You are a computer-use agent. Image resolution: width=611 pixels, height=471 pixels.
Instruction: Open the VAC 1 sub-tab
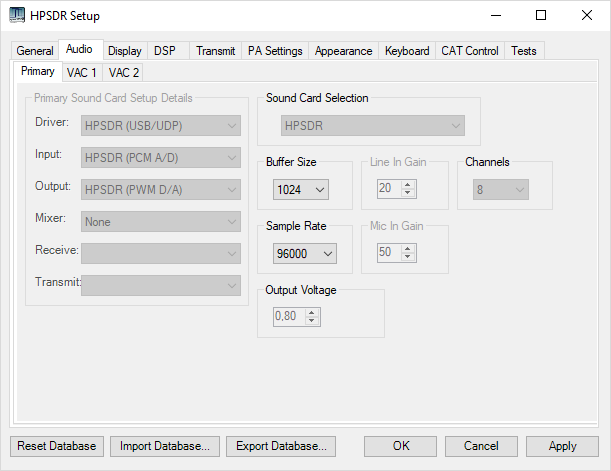[82, 72]
